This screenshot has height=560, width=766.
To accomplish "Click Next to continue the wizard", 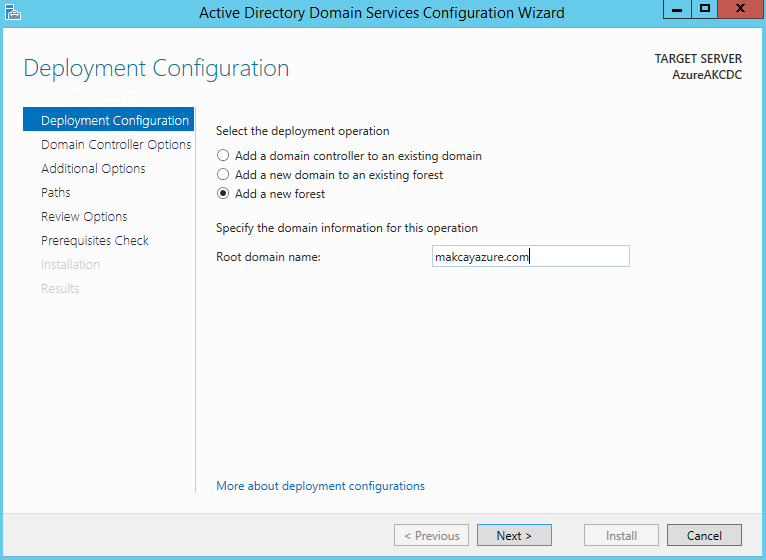I will tap(514, 535).
